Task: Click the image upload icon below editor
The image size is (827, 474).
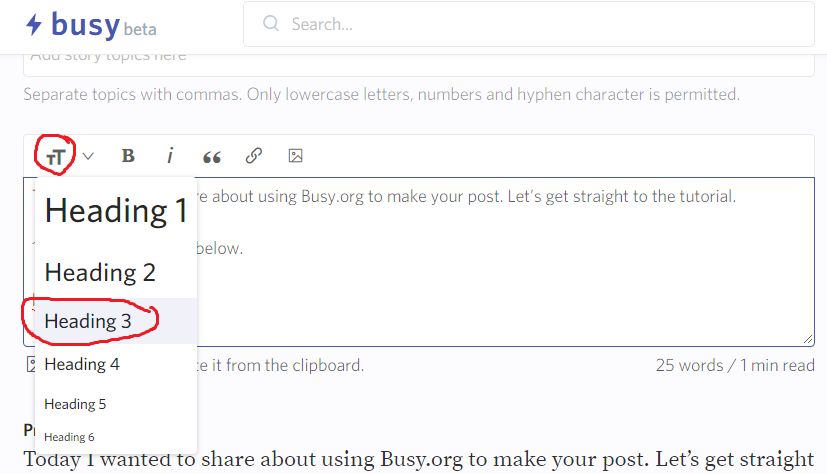Action: [31, 364]
